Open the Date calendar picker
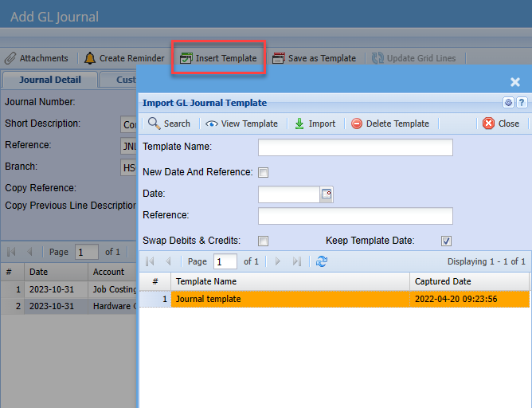532x408 pixels. [x=327, y=194]
